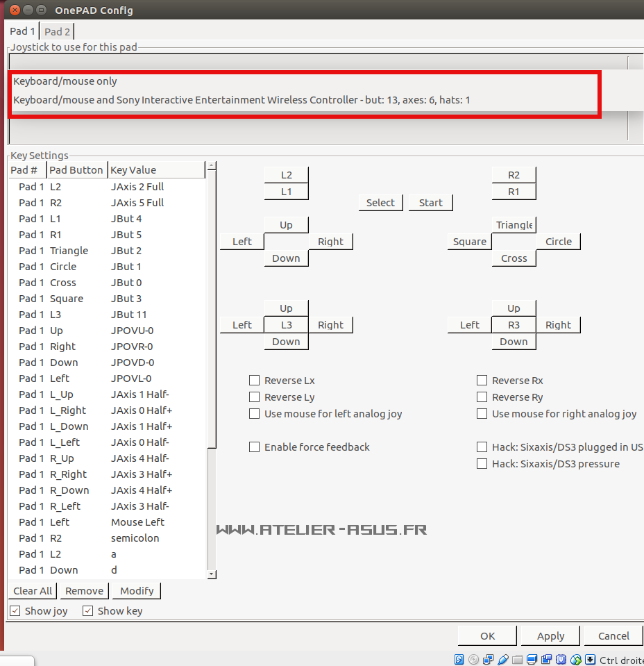Screen dimensions: 644x666
Task: Uncheck the Show joy checkbox
Action: pyautogui.click(x=15, y=611)
